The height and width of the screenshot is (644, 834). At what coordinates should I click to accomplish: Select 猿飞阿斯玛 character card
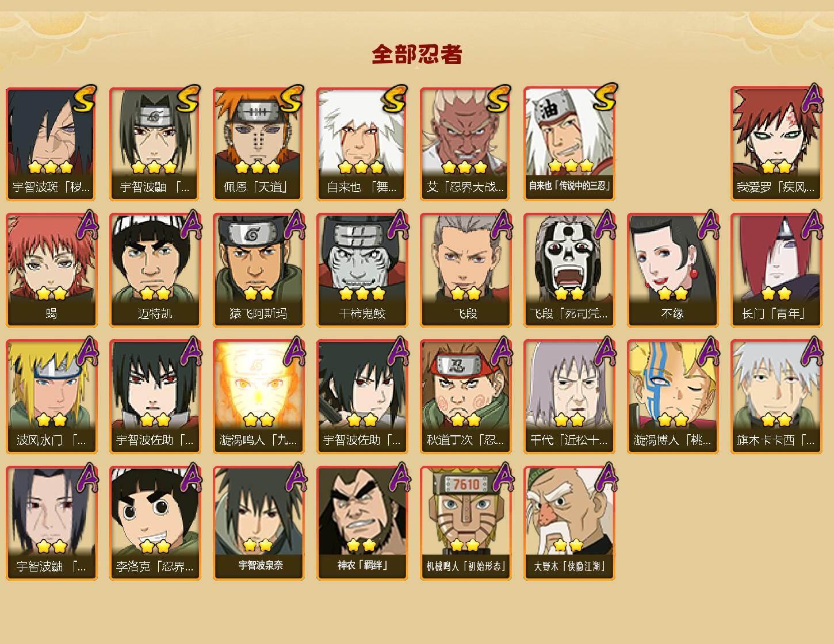point(258,270)
